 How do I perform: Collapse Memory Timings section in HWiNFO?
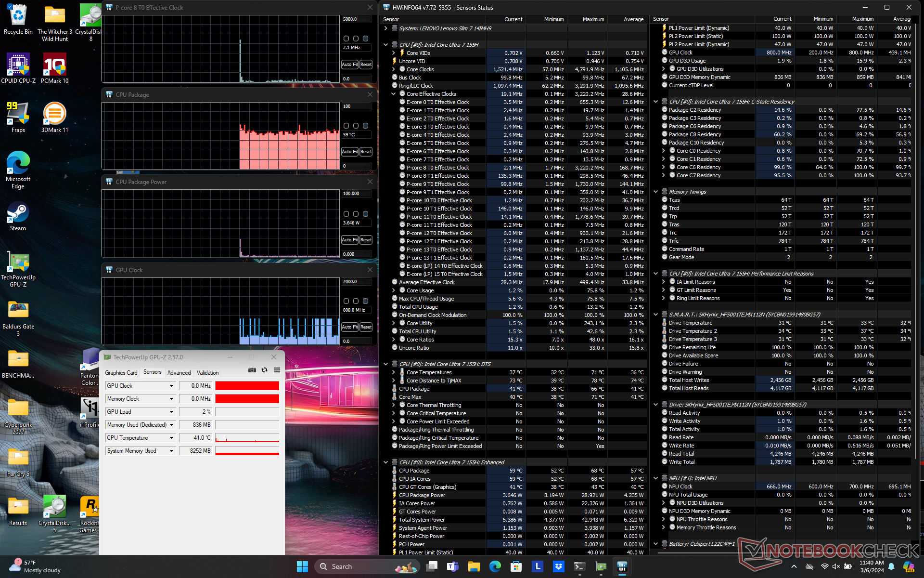pyautogui.click(x=655, y=192)
